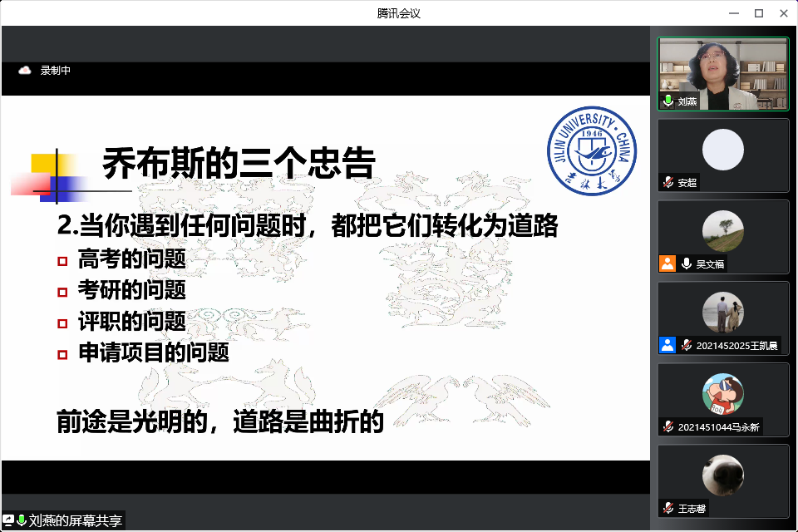Click the Jilin University logo on slide
The image size is (798, 532).
pos(593,150)
